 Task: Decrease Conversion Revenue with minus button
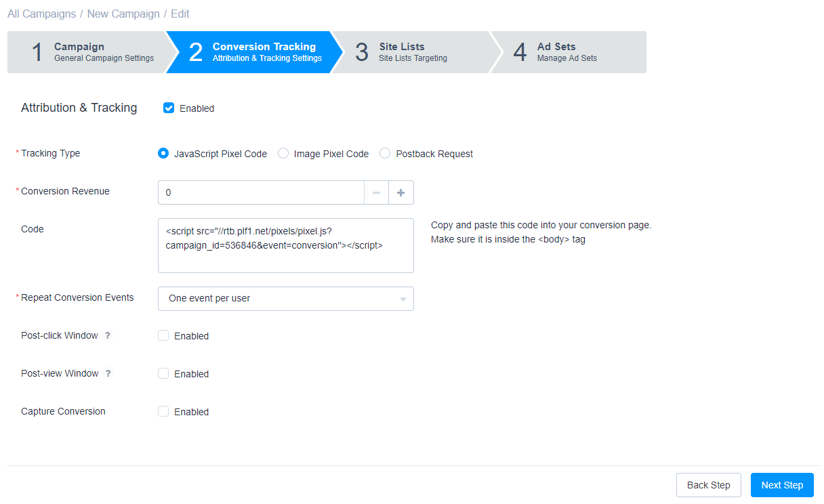pos(376,192)
